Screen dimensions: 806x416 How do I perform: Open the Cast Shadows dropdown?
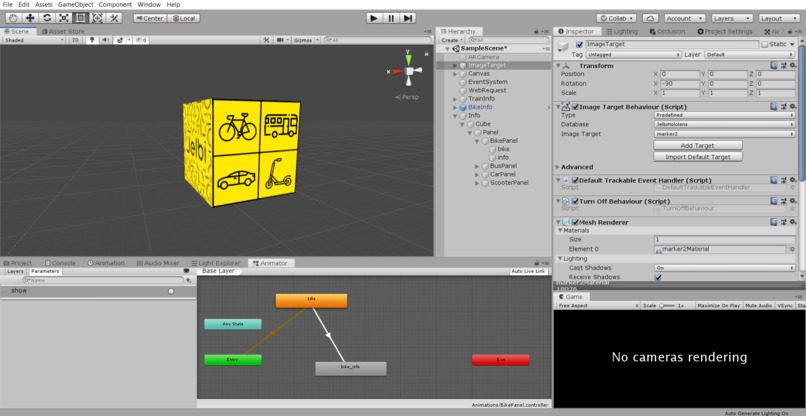pyautogui.click(x=725, y=268)
